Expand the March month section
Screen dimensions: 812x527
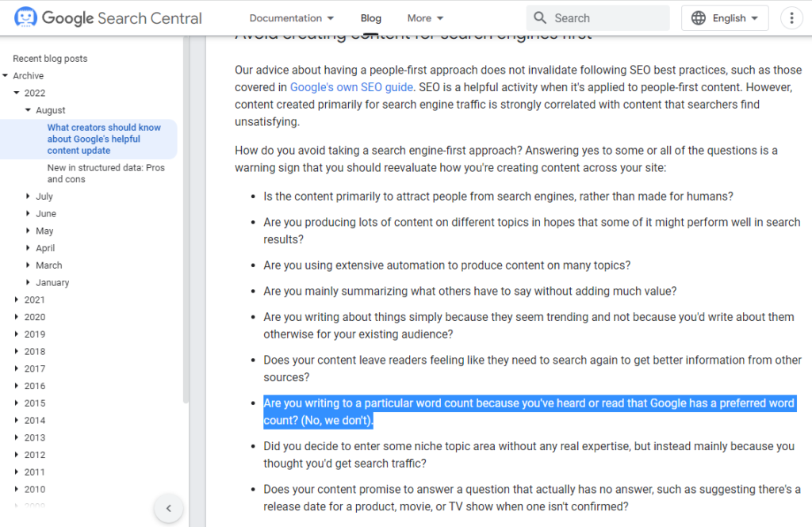pyautogui.click(x=28, y=265)
